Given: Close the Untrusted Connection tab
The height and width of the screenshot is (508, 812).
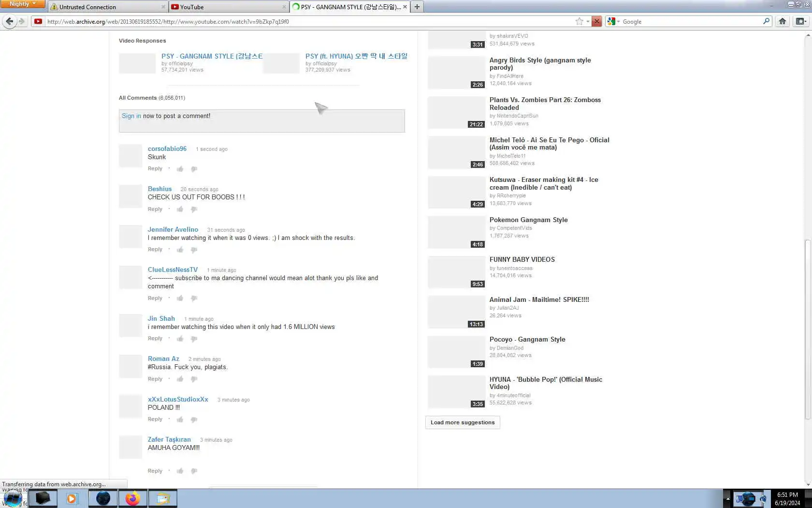Looking at the screenshot, I should (x=163, y=7).
